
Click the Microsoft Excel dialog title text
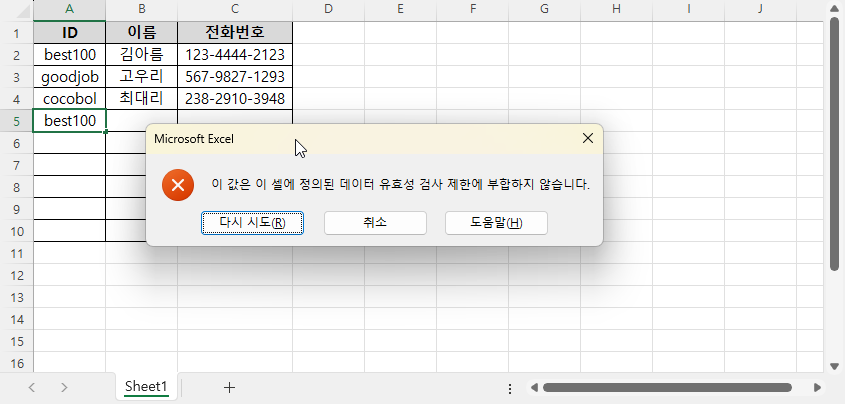tap(194, 139)
